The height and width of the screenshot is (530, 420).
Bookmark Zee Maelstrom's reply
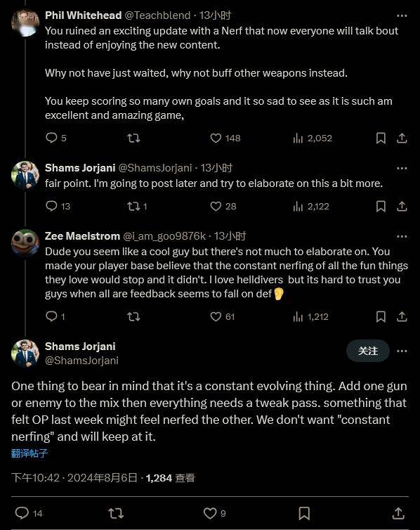(x=381, y=317)
